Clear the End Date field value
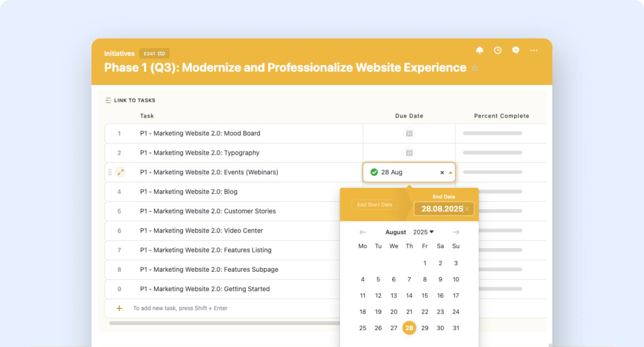 click(467, 209)
